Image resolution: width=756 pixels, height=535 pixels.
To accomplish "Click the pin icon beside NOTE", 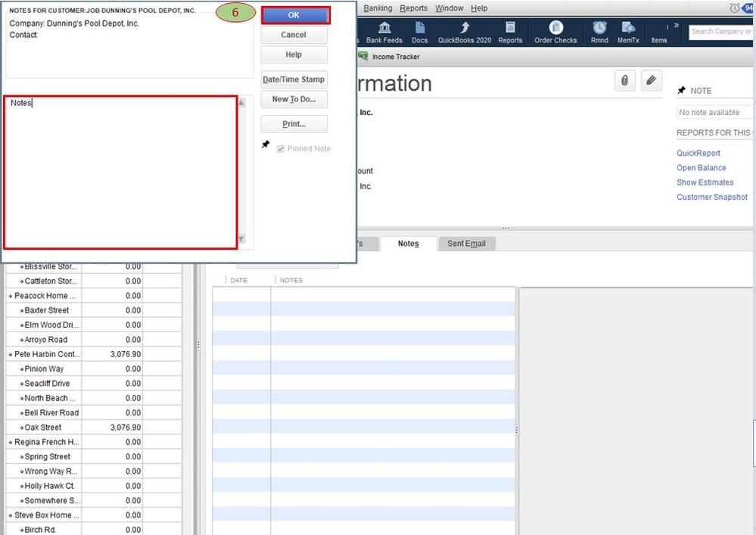I will (x=681, y=90).
